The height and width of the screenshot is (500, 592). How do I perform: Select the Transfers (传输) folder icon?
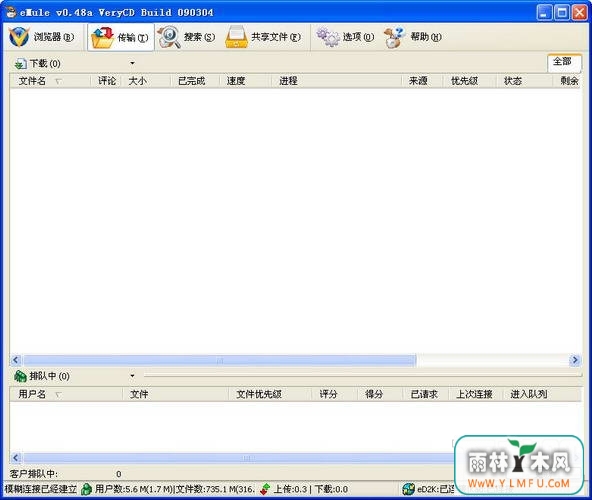point(102,38)
